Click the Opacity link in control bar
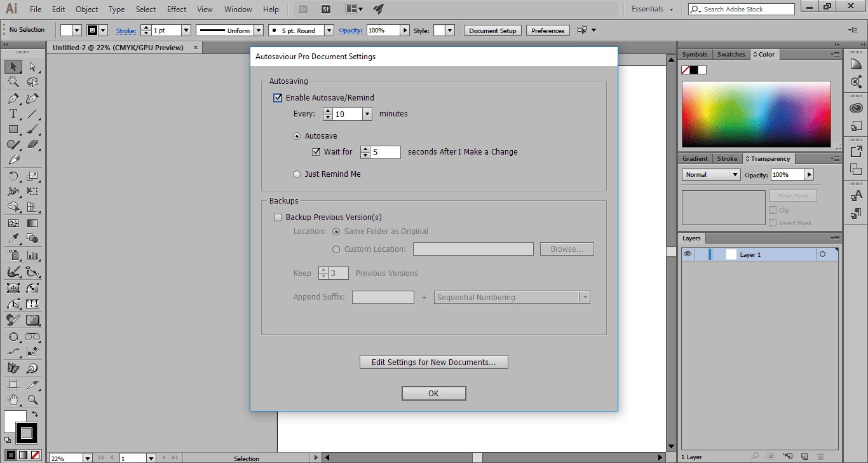The width and height of the screenshot is (868, 463). coord(350,31)
